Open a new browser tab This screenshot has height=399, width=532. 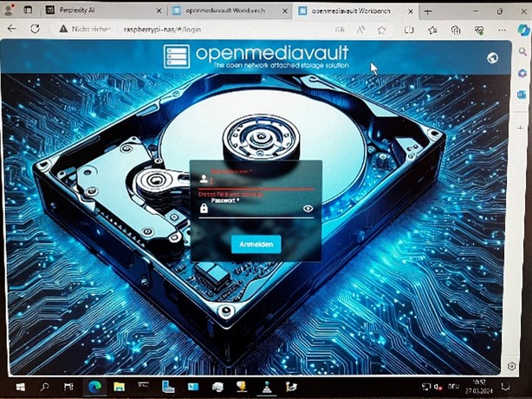[x=428, y=11]
